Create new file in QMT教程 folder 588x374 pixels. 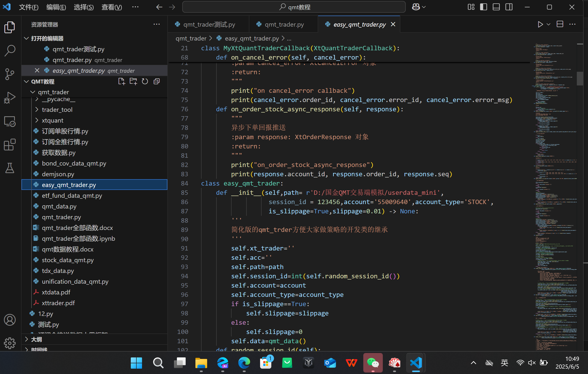pyautogui.click(x=121, y=81)
